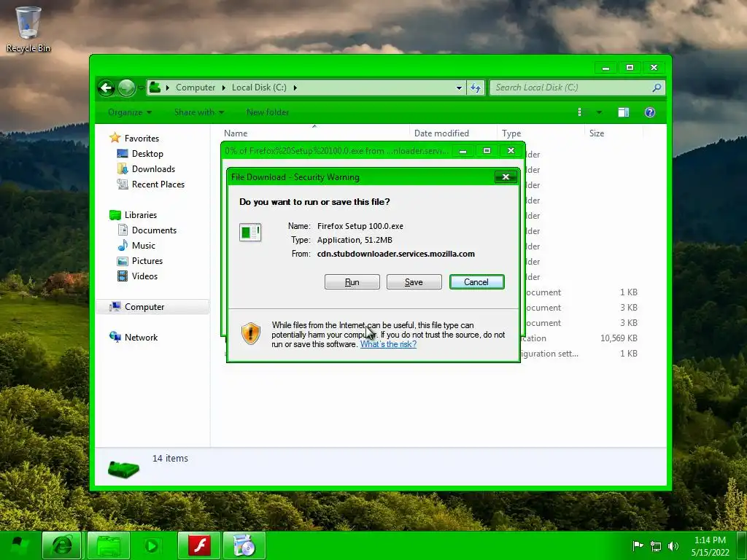
Task: Open Explorer help question mark icon
Action: 650,112
